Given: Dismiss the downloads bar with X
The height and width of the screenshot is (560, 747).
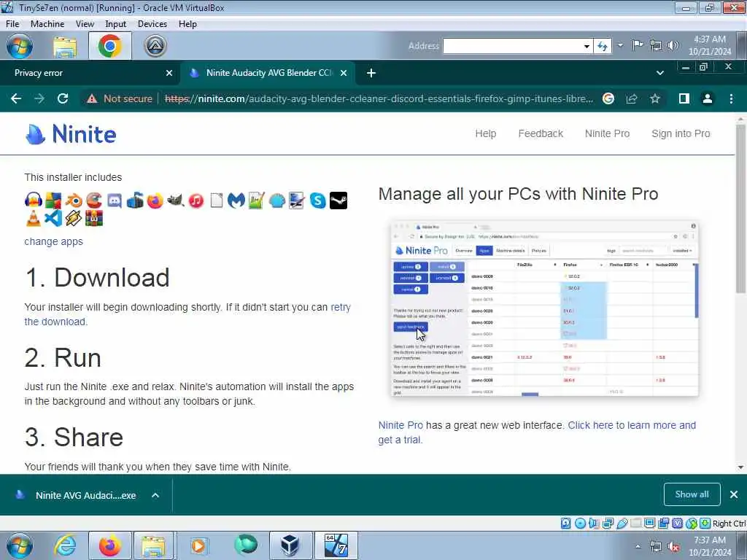Looking at the screenshot, I should (734, 495).
